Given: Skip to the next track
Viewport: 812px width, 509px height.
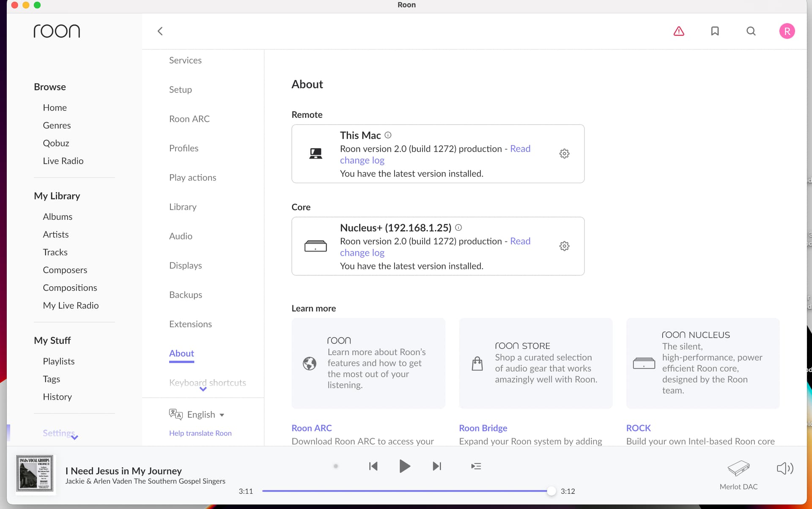Looking at the screenshot, I should [x=437, y=466].
